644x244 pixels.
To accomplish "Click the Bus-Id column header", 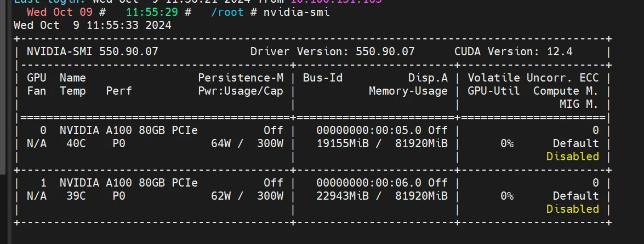I will pos(323,78).
